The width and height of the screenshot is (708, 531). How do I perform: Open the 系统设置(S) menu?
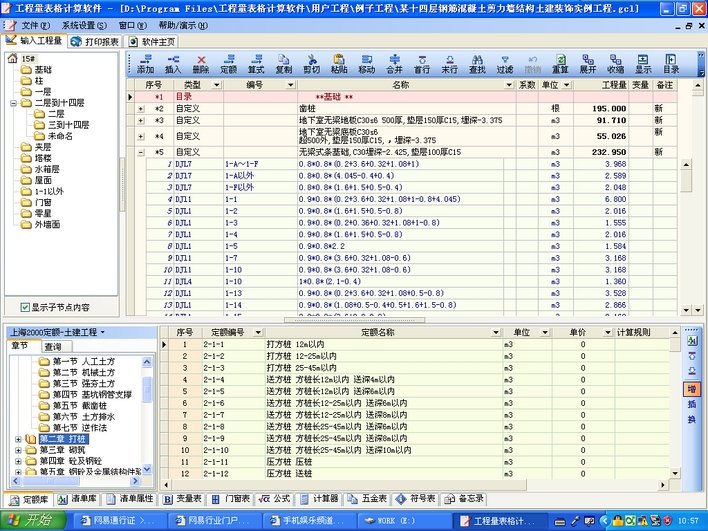(x=84, y=26)
